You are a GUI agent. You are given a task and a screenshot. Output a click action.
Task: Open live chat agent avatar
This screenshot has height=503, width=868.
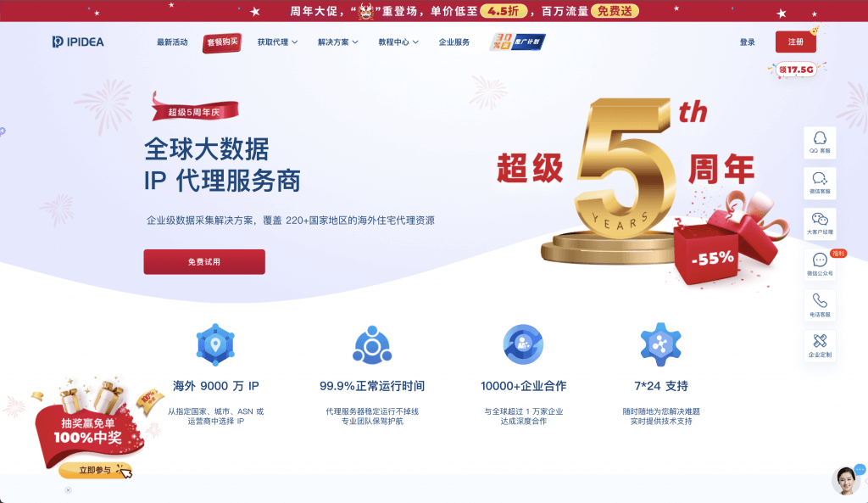click(845, 481)
